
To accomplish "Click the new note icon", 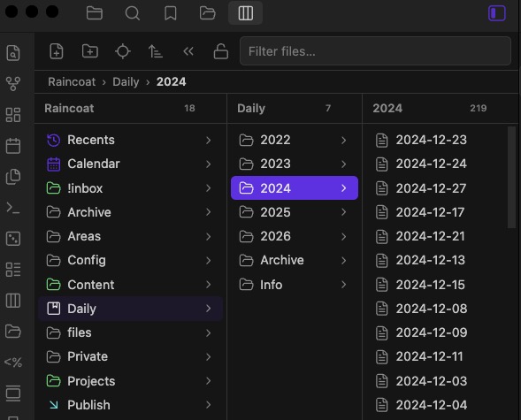I will pos(56,51).
